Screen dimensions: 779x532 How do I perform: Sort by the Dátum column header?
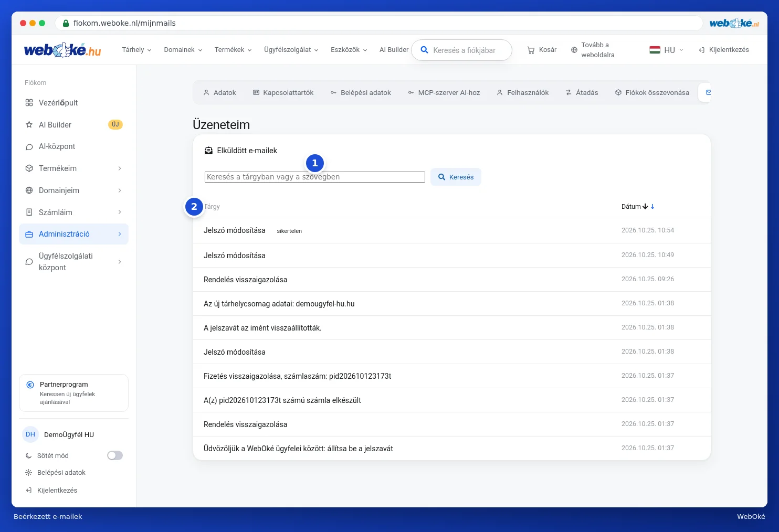(x=638, y=207)
